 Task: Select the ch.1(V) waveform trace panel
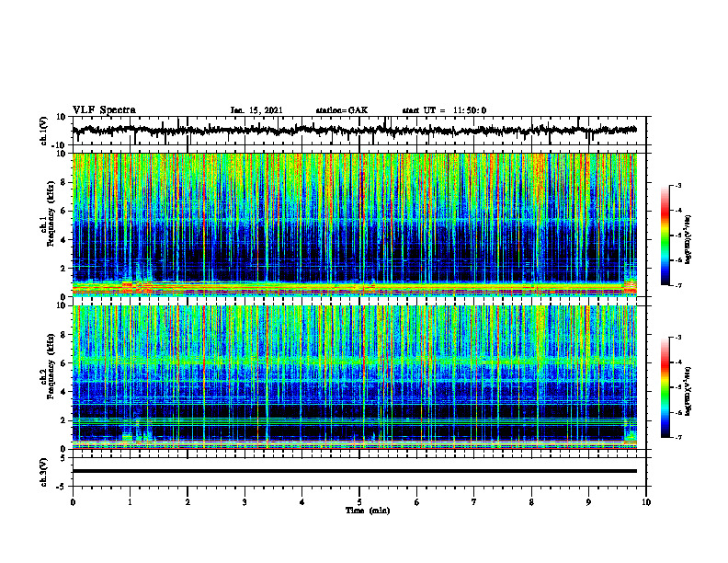coord(358,131)
